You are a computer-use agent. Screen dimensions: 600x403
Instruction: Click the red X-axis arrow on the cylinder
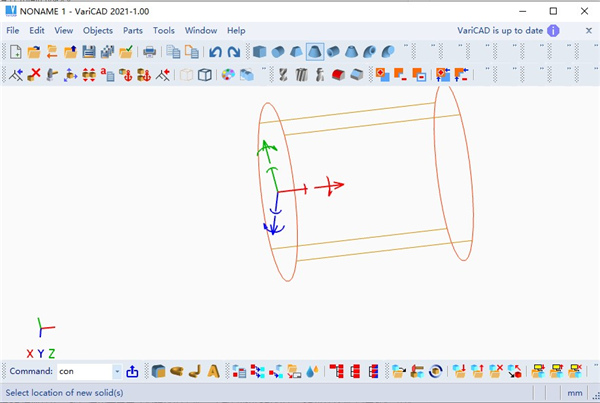[330, 185]
